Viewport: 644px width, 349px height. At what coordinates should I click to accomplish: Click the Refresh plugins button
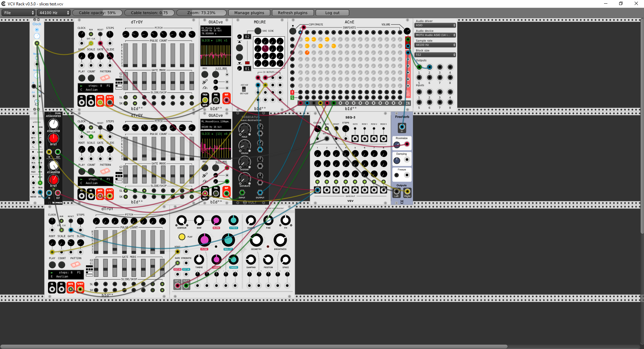pos(293,13)
